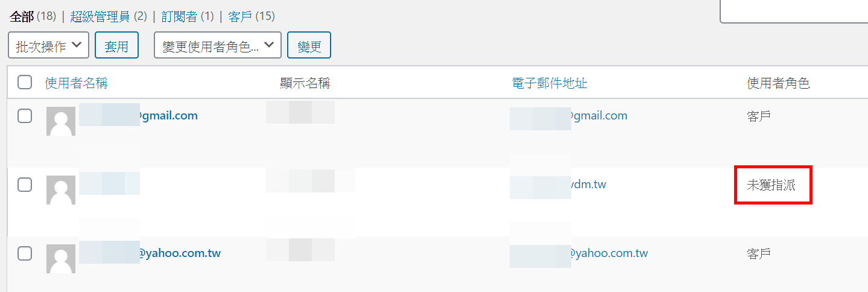Image resolution: width=868 pixels, height=292 pixels.
Task: Tick the select-all checkbox in header
Action: (25, 82)
